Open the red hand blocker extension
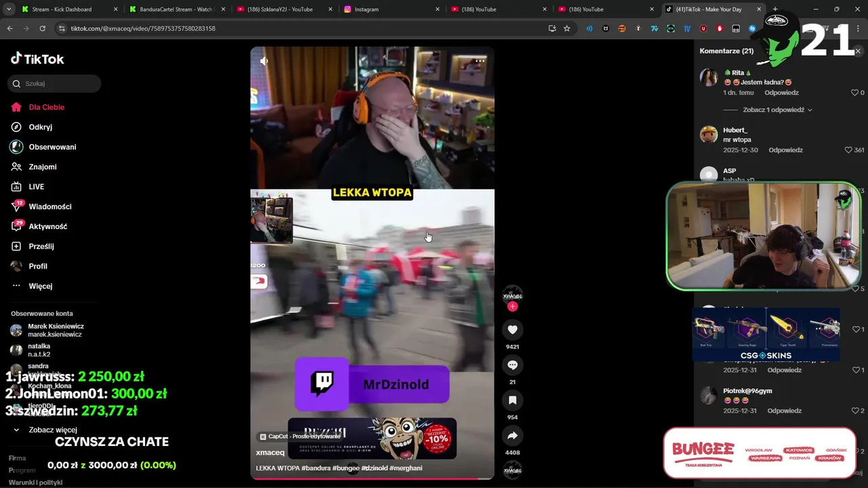 (719, 28)
